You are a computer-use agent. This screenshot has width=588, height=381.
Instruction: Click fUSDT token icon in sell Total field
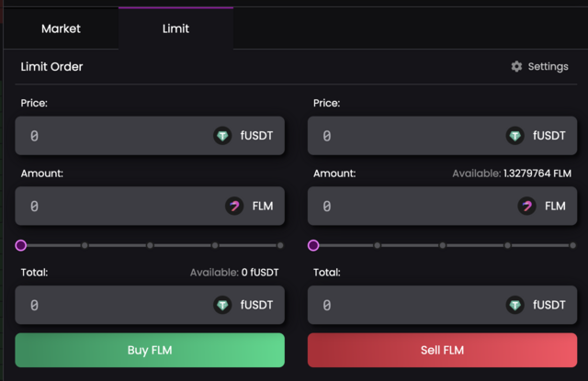coord(514,305)
